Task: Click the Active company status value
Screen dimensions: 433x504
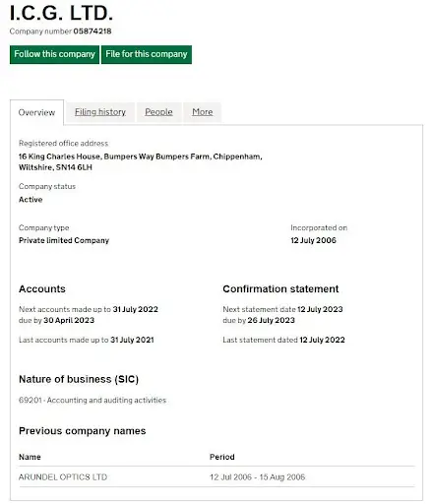Action: coord(31,200)
